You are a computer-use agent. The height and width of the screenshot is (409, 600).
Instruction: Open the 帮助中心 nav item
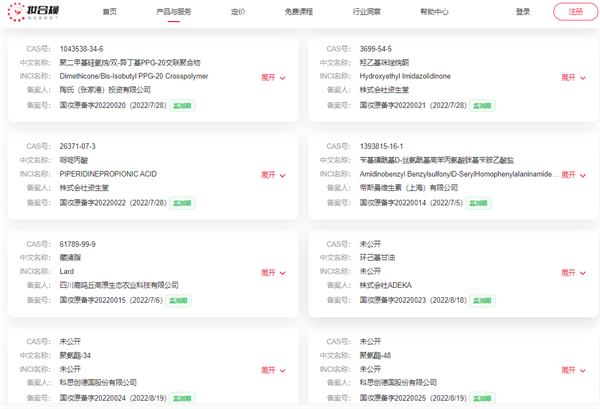tap(434, 12)
